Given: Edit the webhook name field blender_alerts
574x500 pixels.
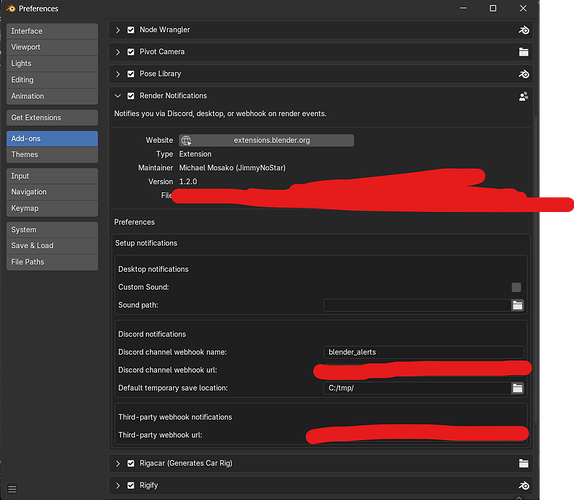Looking at the screenshot, I should click(424, 352).
